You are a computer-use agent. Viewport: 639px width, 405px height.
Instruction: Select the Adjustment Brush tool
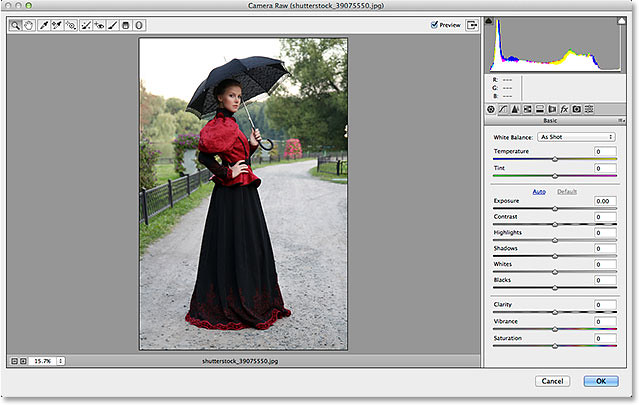pos(113,25)
